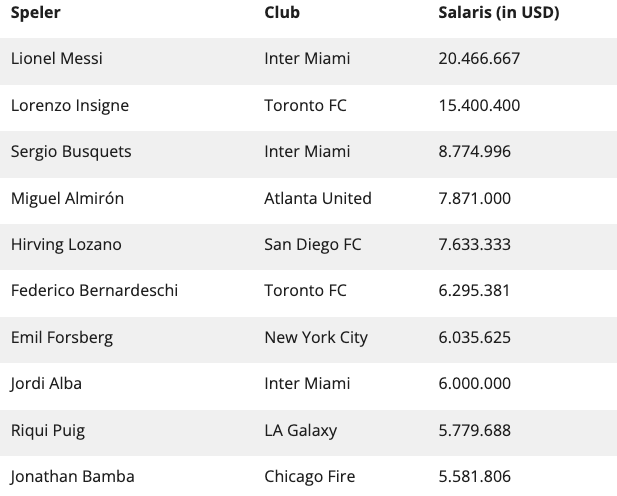The height and width of the screenshot is (496, 617).
Task: Select Jonathan Bamba player name
Action: point(72,477)
